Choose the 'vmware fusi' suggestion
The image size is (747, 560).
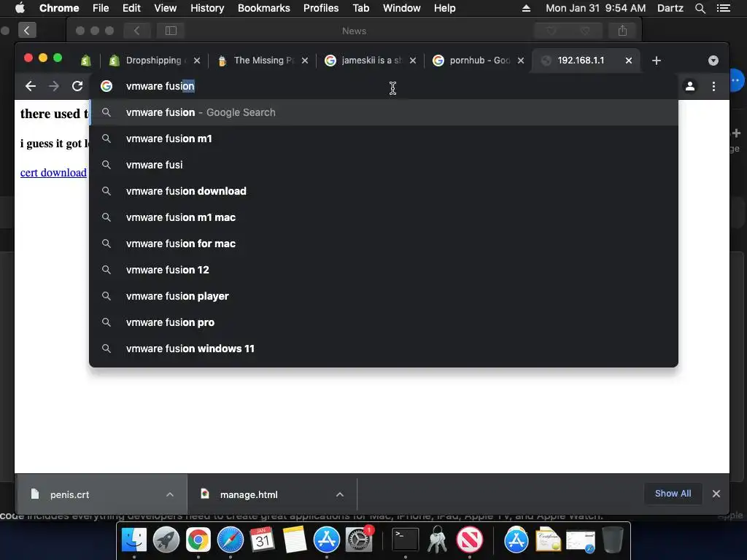pyautogui.click(x=384, y=165)
